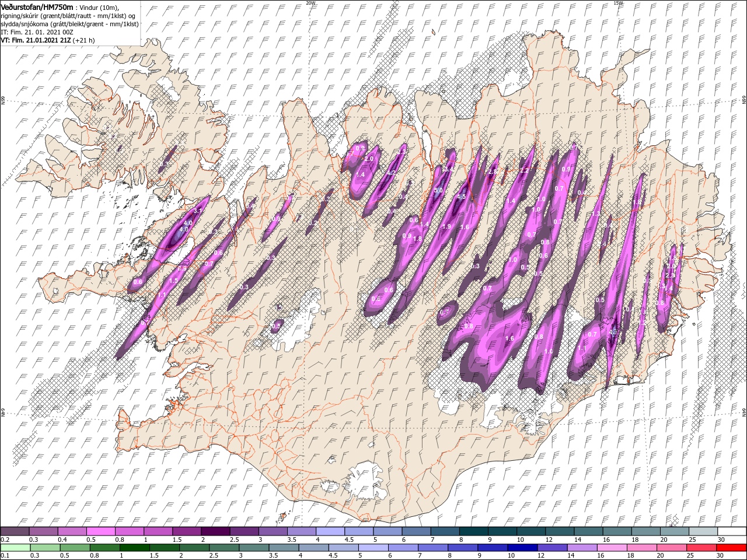Click the Veðurstofan/HM750m title text
This screenshot has width=747, height=560.
[x=37, y=6]
